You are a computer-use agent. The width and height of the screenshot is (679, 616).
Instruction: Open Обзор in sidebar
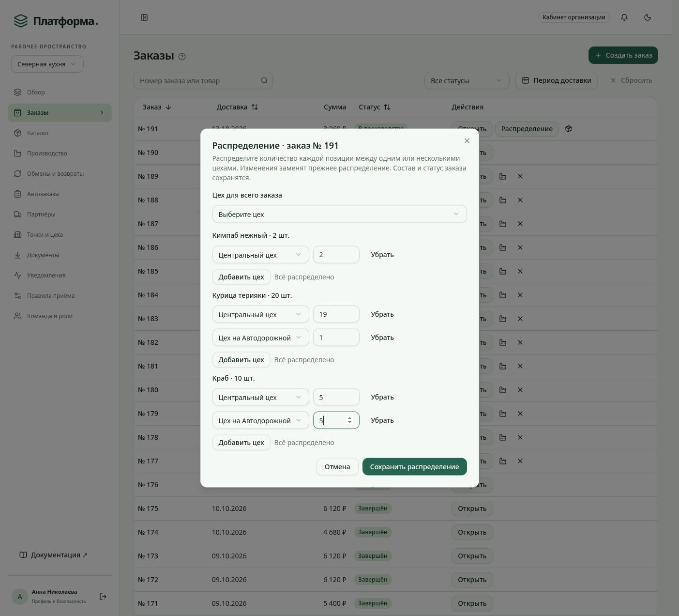tap(60, 92)
